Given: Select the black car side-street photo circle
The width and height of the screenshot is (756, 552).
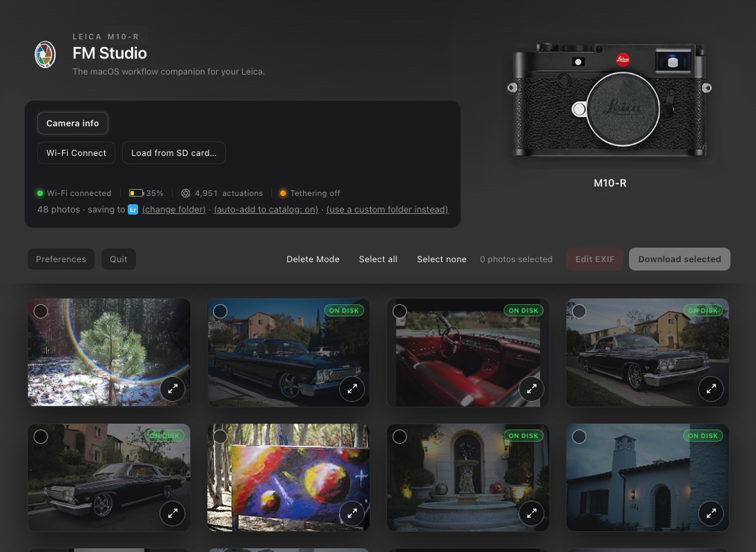Looking at the screenshot, I should click(41, 436).
